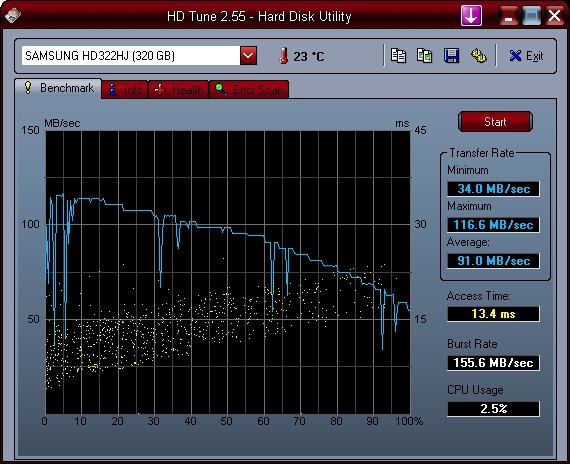Click the ms axis label on graph
The width and height of the screenshot is (570, 464).
tap(402, 124)
